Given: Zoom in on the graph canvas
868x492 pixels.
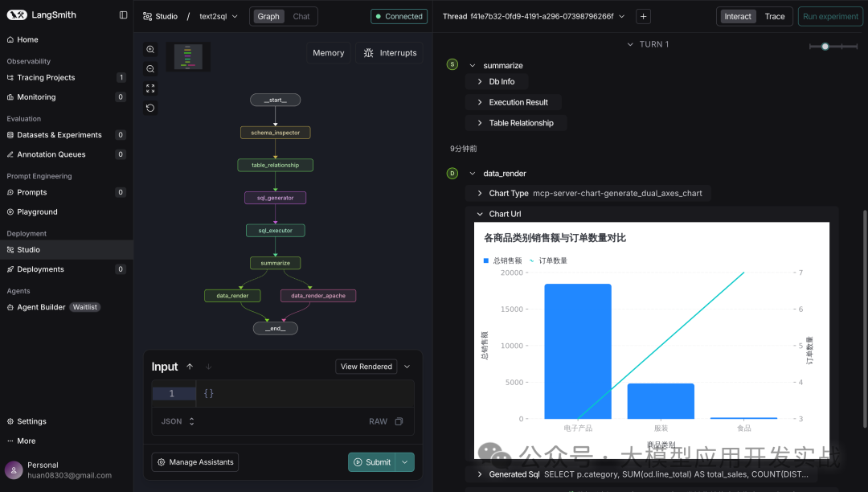Looking at the screenshot, I should point(150,49).
